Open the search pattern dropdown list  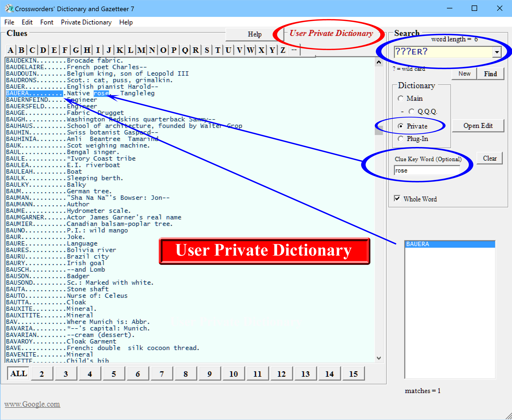click(x=497, y=52)
